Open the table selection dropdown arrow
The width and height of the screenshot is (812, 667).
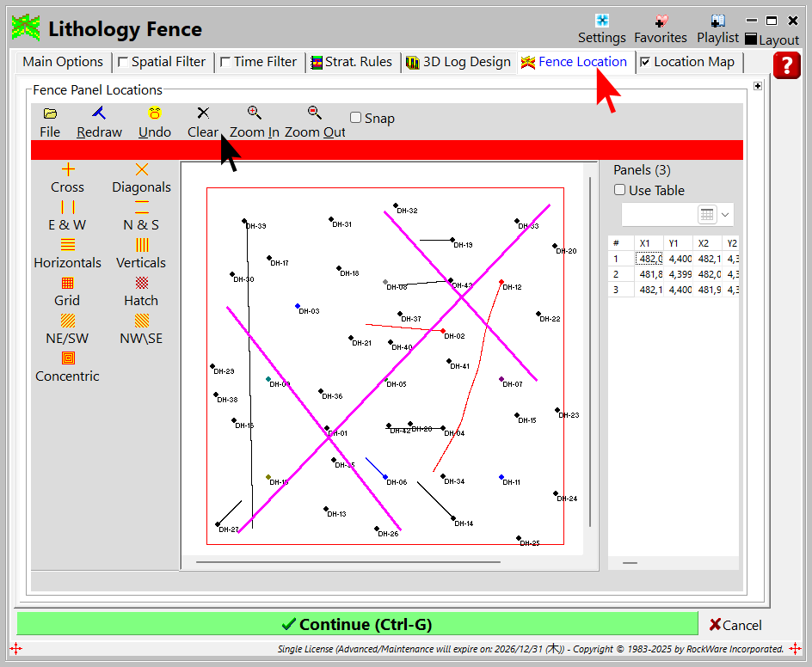(x=726, y=214)
